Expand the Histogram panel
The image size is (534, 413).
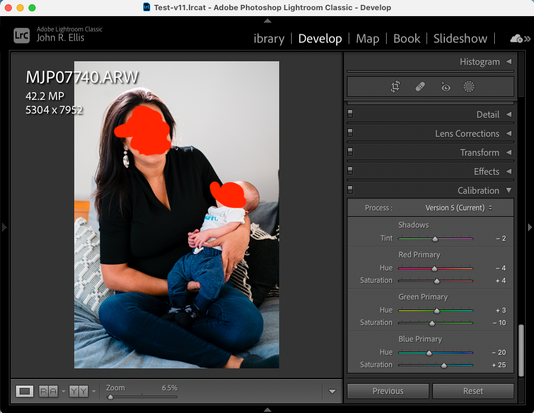click(x=509, y=62)
